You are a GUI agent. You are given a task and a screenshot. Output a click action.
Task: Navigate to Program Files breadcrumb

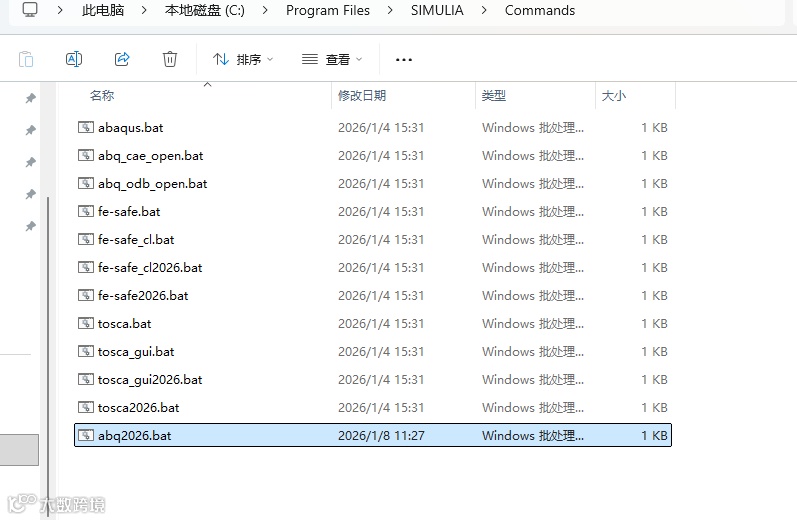point(328,10)
